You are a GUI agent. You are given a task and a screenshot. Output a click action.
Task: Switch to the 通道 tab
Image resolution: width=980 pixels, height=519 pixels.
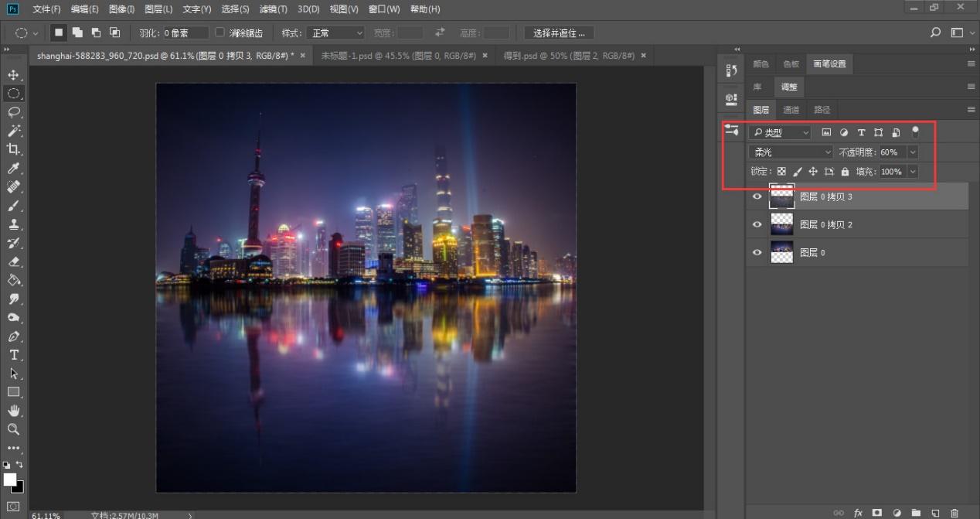coord(791,109)
